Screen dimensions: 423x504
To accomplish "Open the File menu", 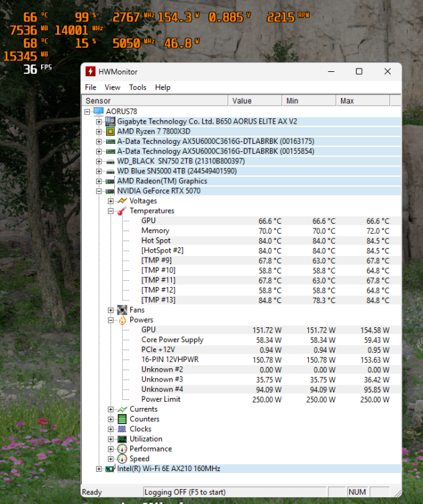I will [91, 87].
